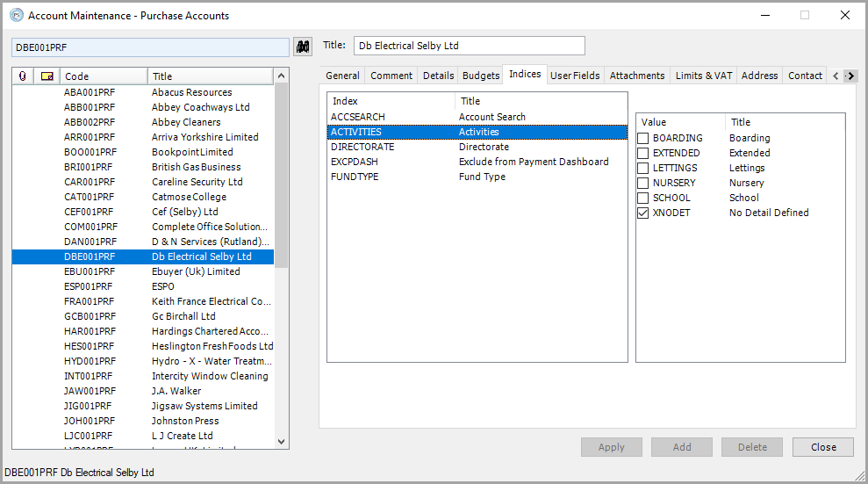Viewport: 868px width, 484px height.
Task: Click the account list scroll down arrow
Action: pos(281,442)
